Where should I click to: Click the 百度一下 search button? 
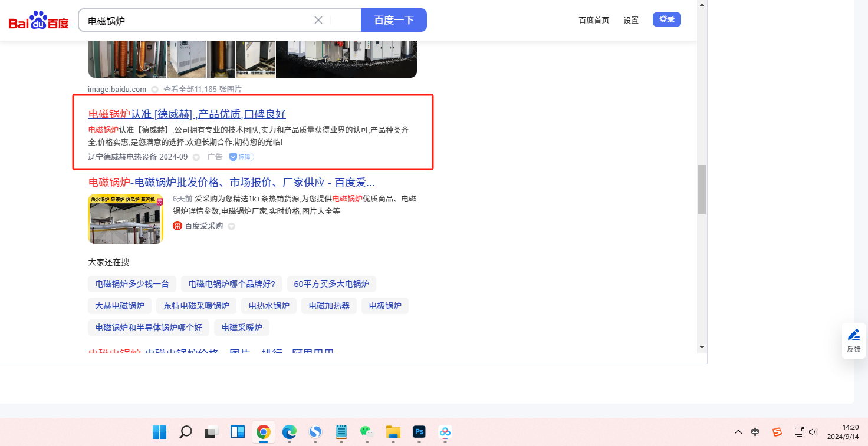pos(393,20)
